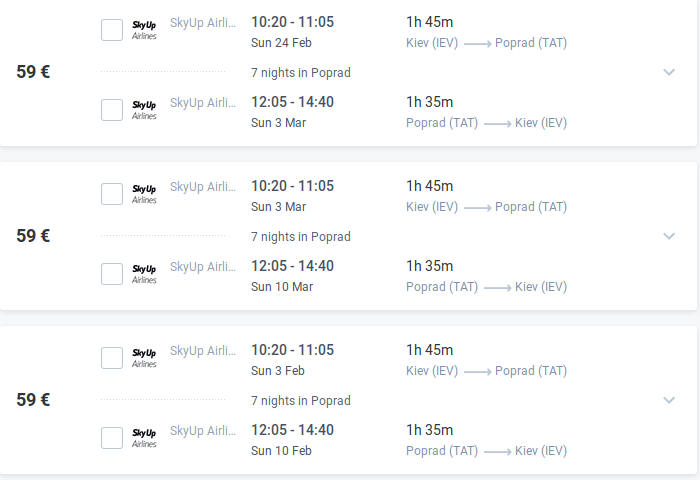Click '7 nights in Poprad' in the middle trip card
Viewport: 700px width, 480px height.
click(x=300, y=237)
